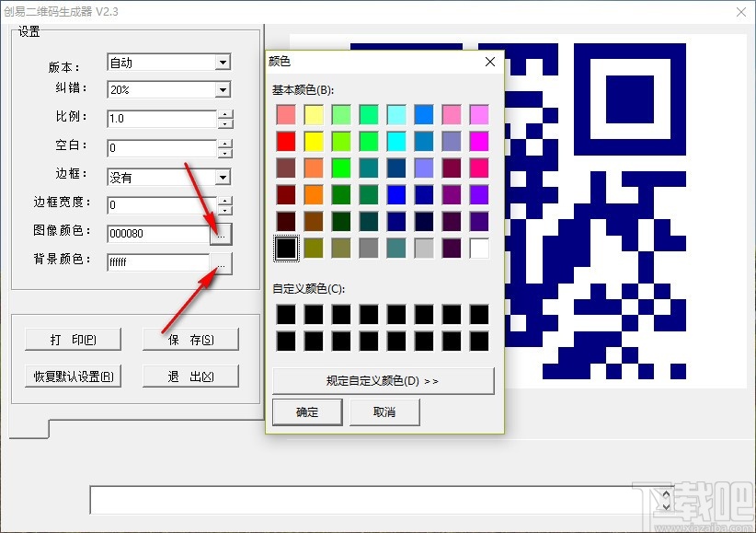
Task: Select the violet purple swatch in fourth row
Action: 479,195
